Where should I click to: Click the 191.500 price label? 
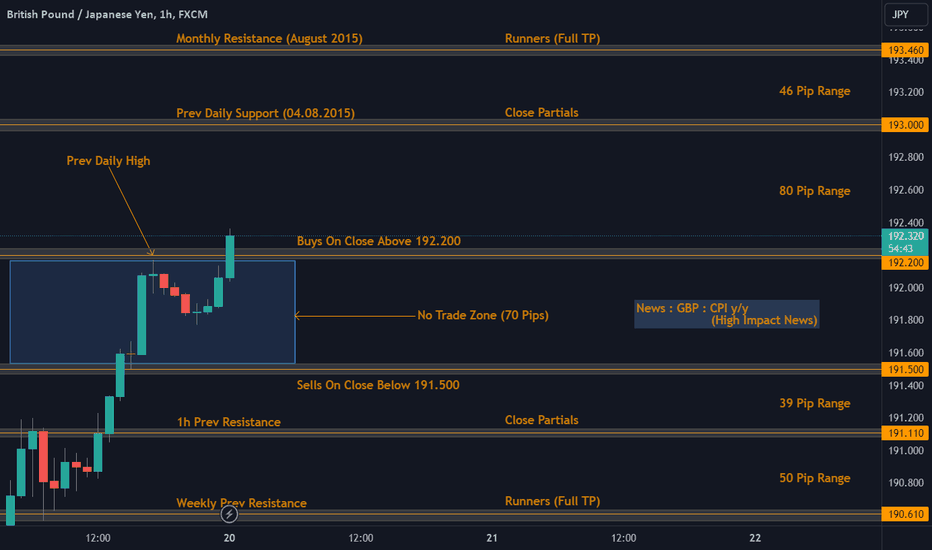(905, 369)
